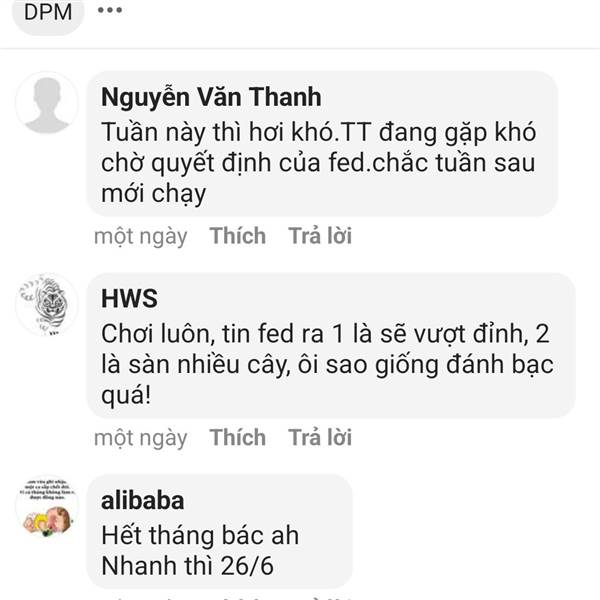Like the HWS comment with Thích
This screenshot has width=600, height=600.
(238, 437)
